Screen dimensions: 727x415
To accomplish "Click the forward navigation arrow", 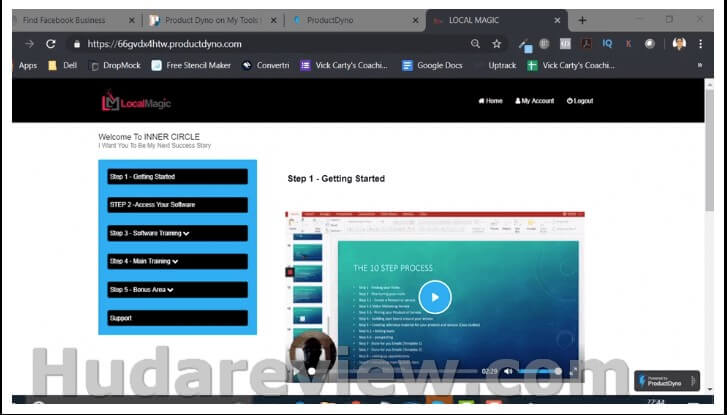I will coord(29,44).
